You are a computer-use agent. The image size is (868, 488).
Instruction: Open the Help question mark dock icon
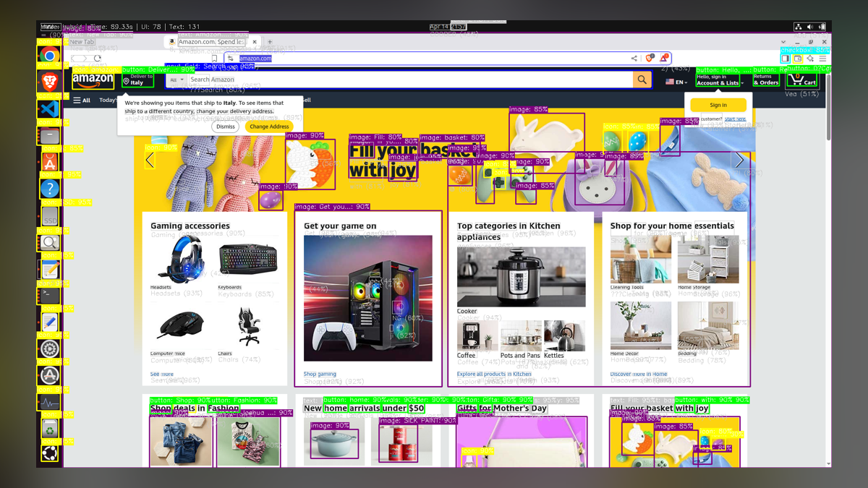click(49, 189)
